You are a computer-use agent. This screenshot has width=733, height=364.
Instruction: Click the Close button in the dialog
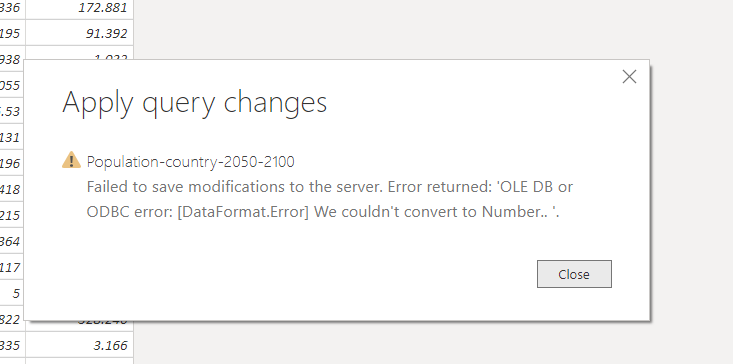(574, 274)
